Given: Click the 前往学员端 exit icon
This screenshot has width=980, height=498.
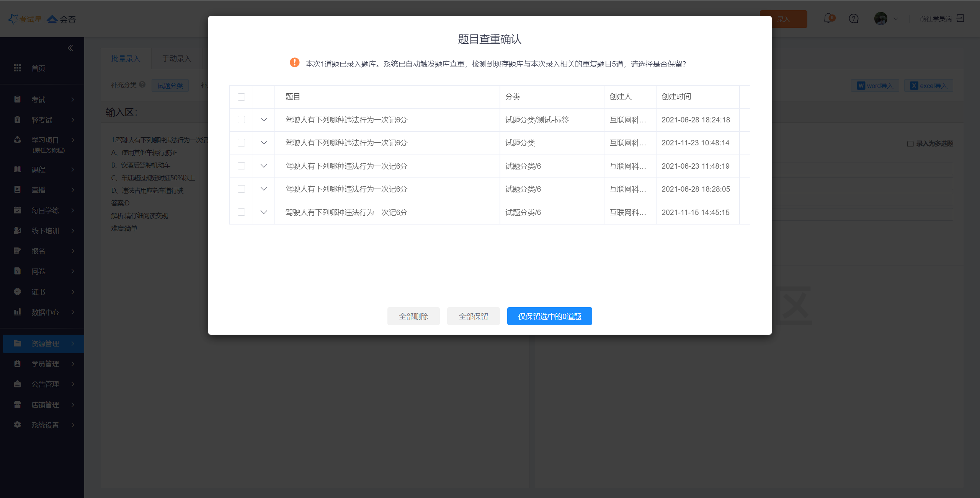Looking at the screenshot, I should [x=960, y=18].
